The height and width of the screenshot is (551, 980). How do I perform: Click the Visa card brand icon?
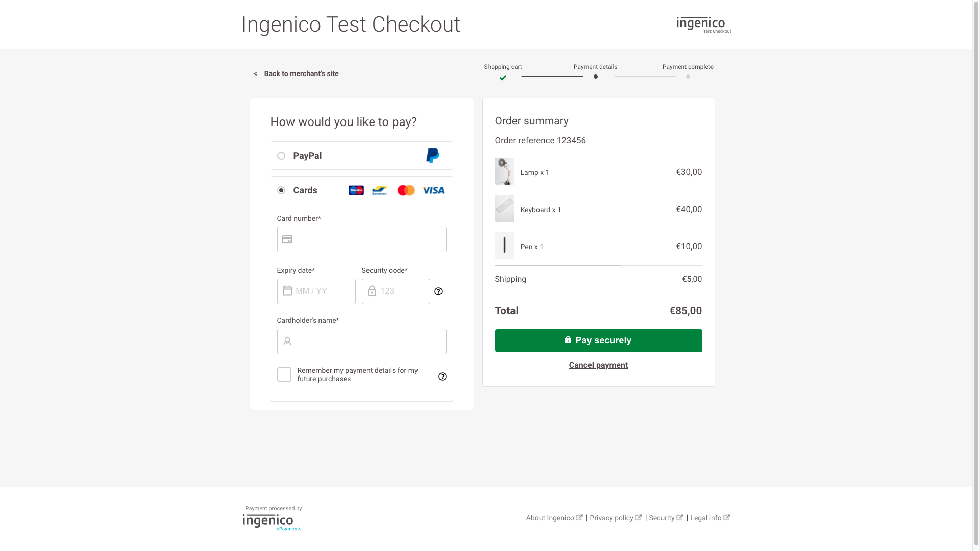click(x=432, y=190)
